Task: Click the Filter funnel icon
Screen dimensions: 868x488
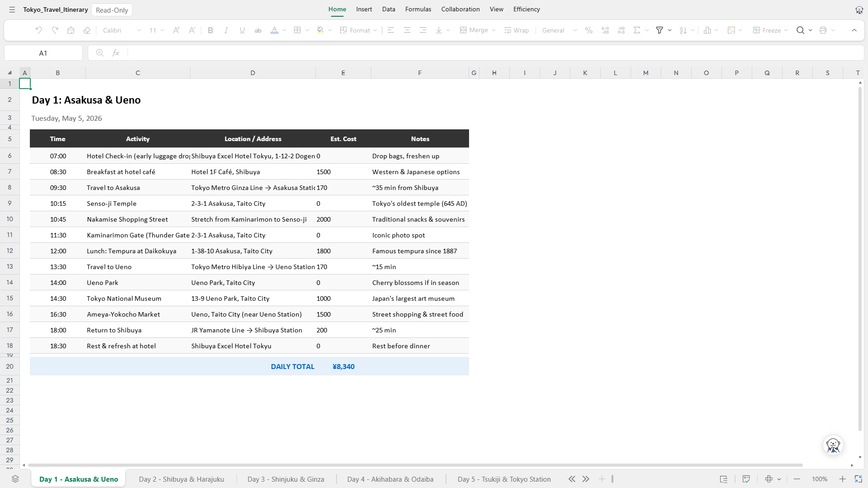Action: click(659, 30)
